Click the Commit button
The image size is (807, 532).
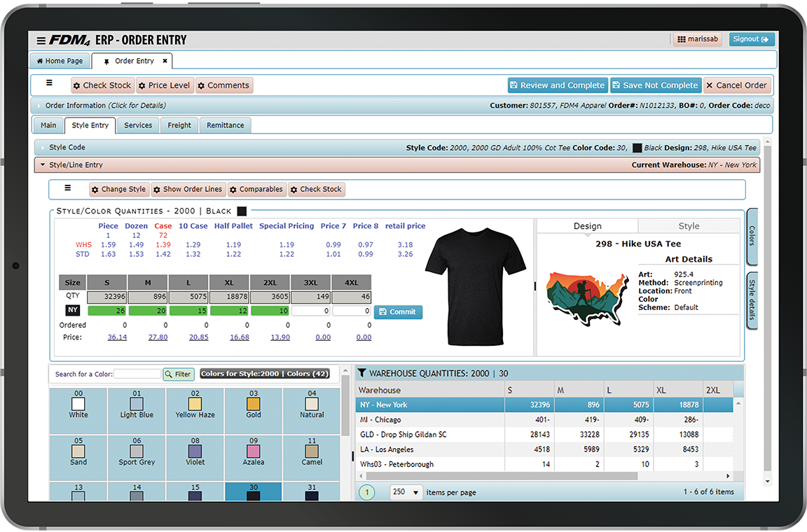pyautogui.click(x=398, y=311)
